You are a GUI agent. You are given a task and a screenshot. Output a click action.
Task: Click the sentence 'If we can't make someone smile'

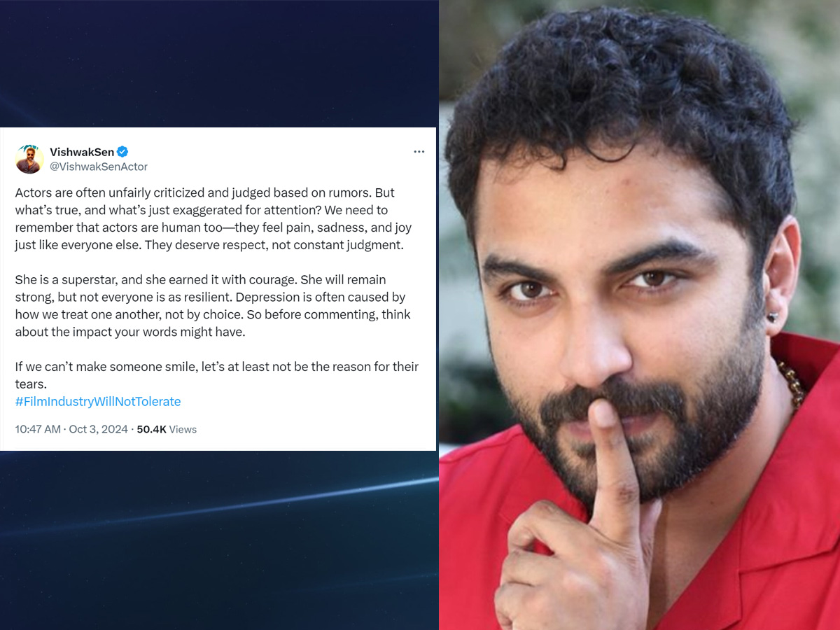pyautogui.click(x=217, y=375)
